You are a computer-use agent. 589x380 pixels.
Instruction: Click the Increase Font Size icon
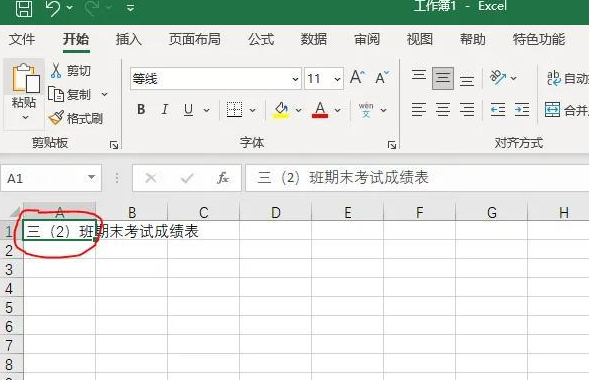tap(357, 78)
